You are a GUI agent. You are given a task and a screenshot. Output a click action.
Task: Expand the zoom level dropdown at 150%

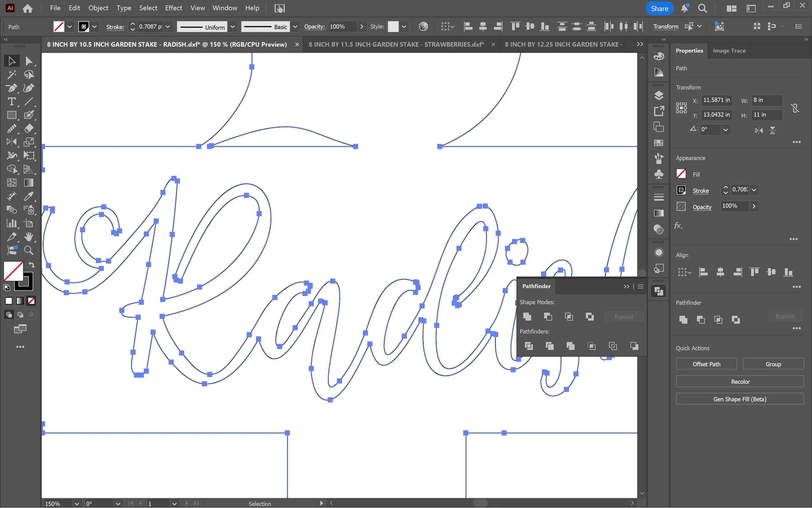coord(77,504)
